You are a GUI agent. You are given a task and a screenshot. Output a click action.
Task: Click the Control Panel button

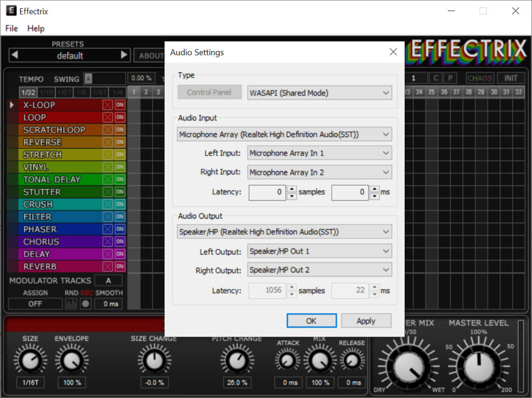pyautogui.click(x=209, y=92)
